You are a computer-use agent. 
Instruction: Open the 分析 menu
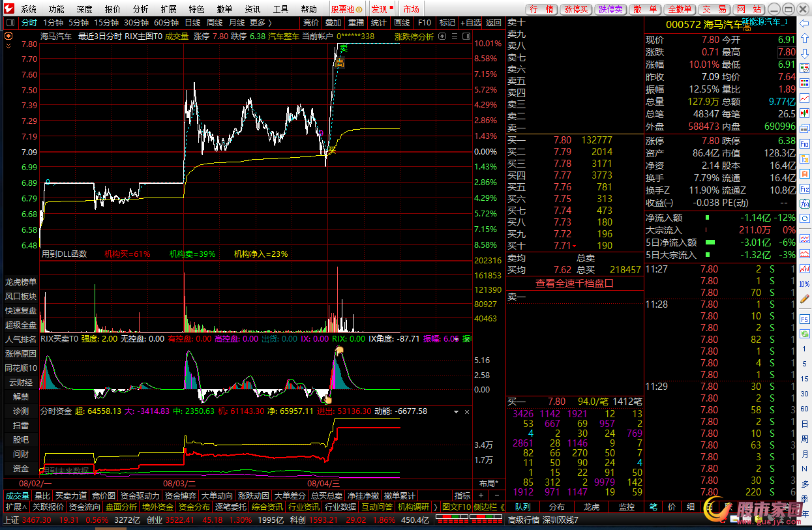click(140, 9)
